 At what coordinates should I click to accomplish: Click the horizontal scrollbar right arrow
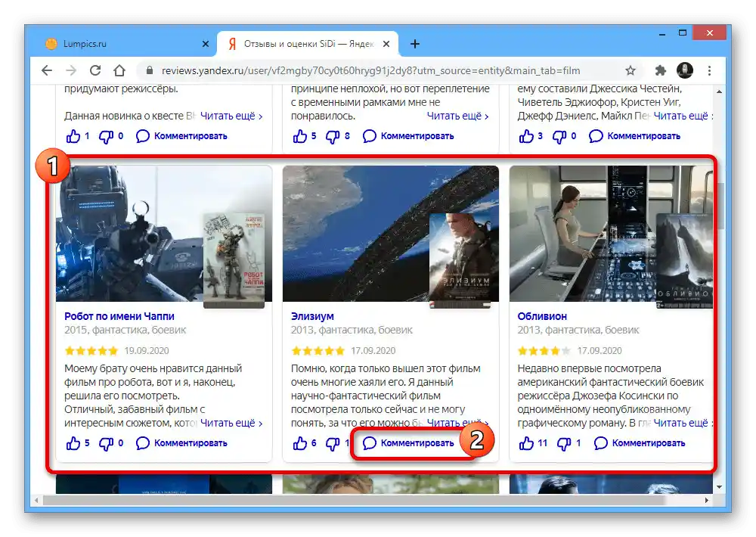coord(706,501)
